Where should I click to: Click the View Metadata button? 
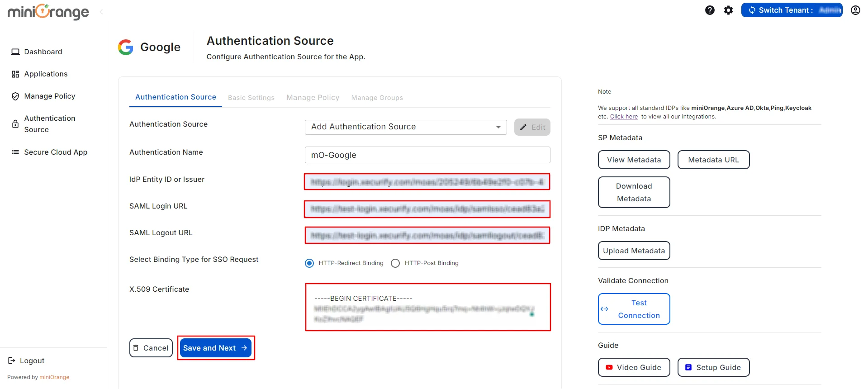[634, 160]
